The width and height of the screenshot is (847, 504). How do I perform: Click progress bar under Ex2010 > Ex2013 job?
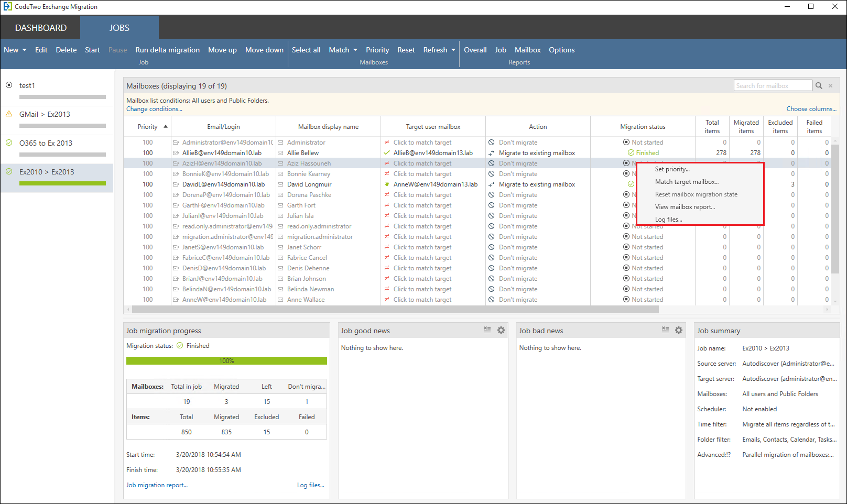(x=62, y=183)
